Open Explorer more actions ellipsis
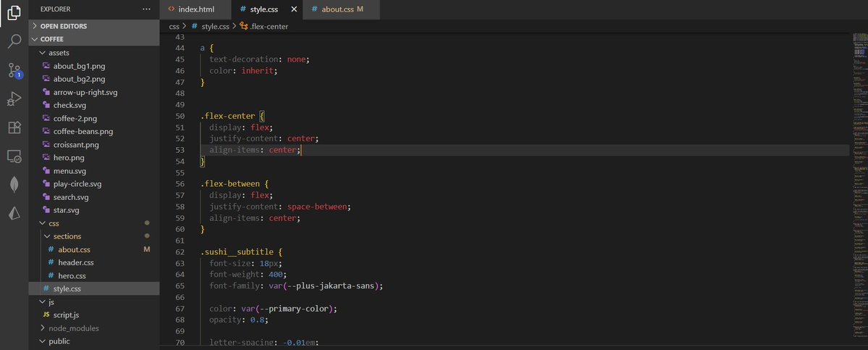 (146, 9)
